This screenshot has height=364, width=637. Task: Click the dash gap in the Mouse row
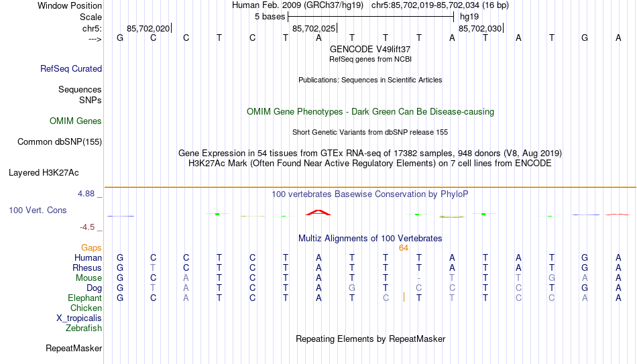(x=419, y=278)
